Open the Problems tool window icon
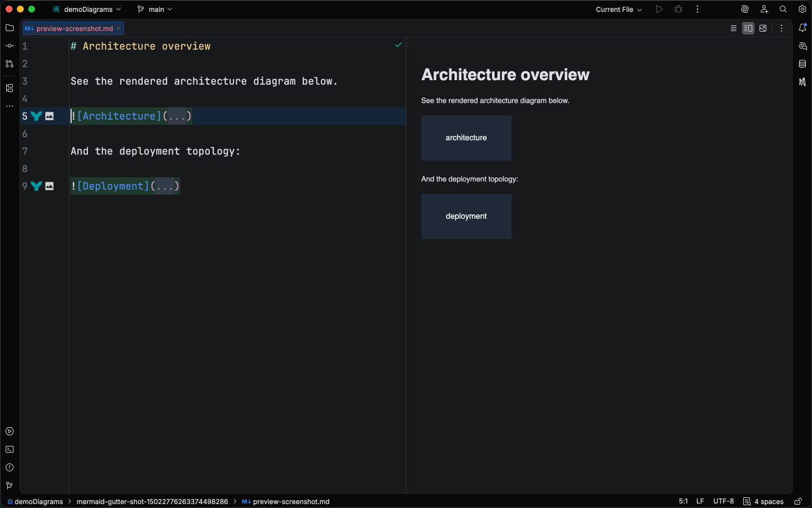The image size is (812, 508). point(10,467)
